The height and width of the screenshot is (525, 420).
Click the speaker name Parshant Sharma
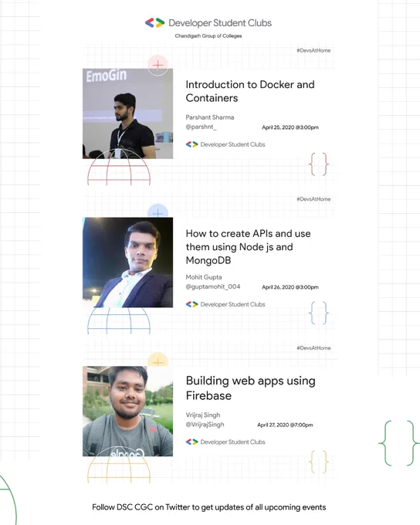click(x=210, y=117)
